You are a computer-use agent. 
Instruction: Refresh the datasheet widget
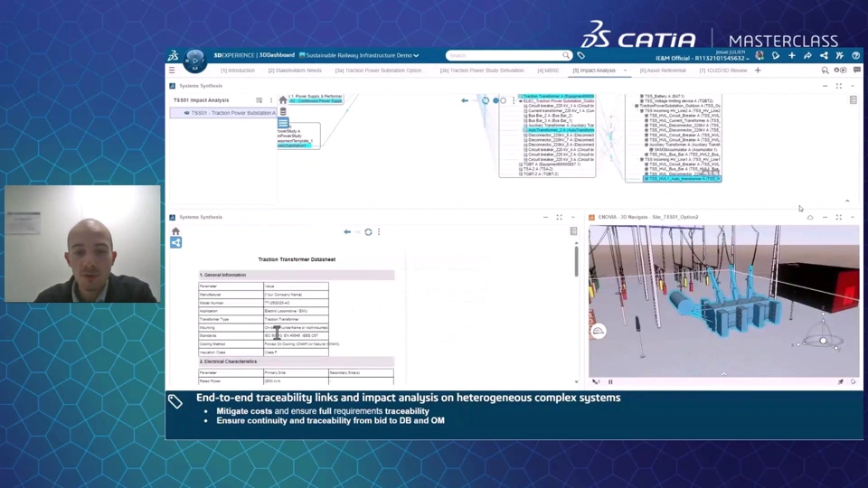click(368, 232)
